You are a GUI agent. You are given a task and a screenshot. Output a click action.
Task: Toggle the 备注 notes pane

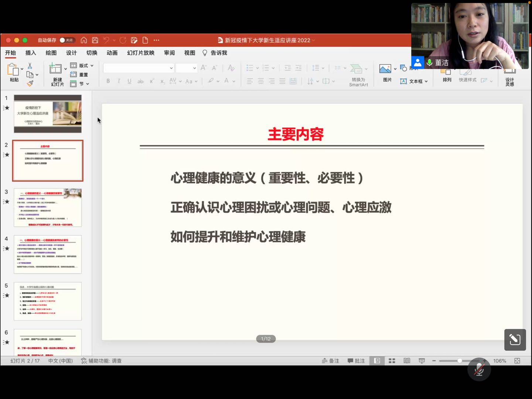(x=330, y=361)
